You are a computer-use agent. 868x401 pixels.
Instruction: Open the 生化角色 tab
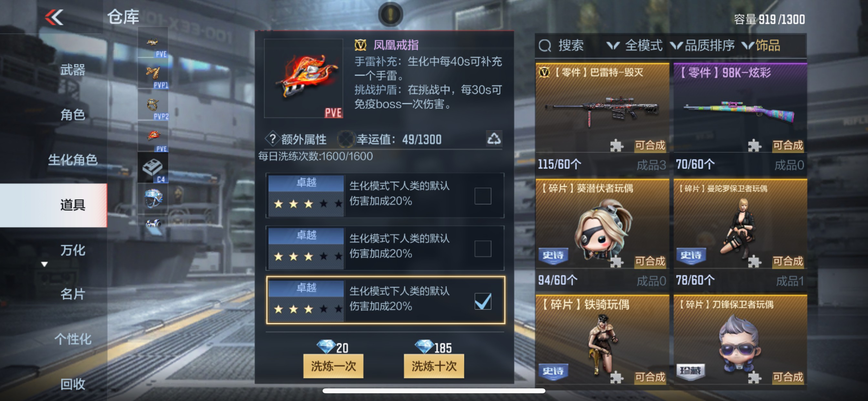[73, 159]
